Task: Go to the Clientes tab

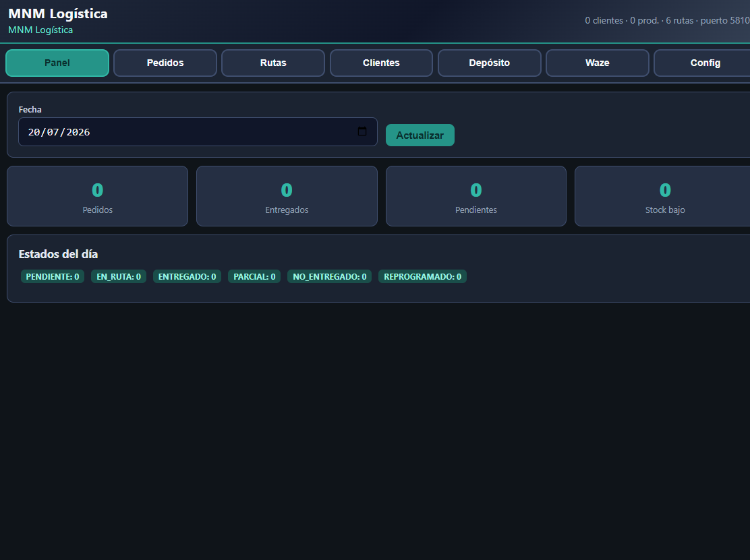Action: point(381,63)
